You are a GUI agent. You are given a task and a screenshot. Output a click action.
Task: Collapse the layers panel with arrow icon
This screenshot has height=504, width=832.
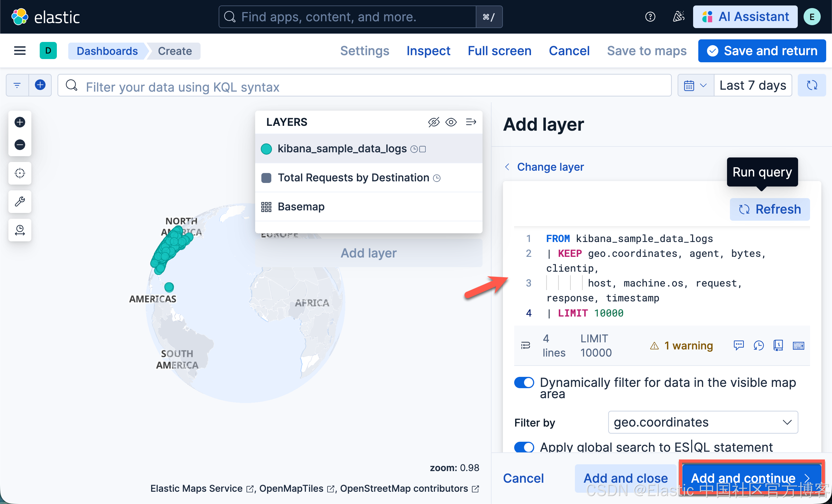click(x=471, y=122)
